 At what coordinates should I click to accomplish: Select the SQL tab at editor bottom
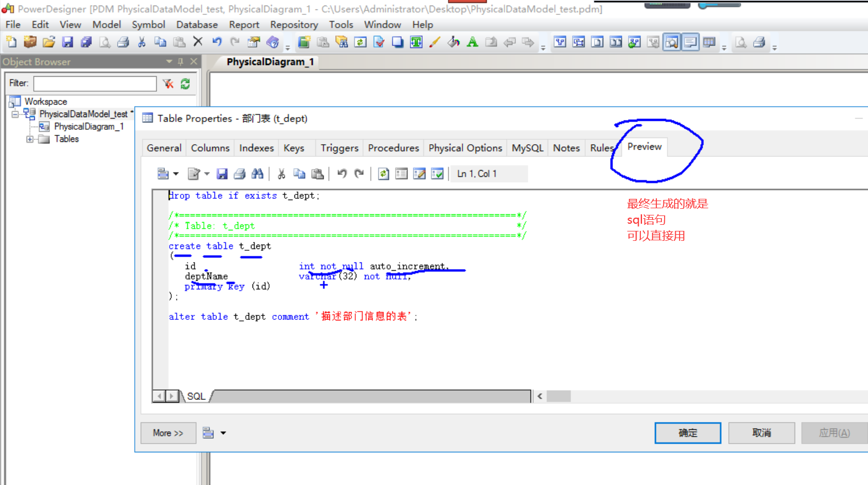point(196,397)
